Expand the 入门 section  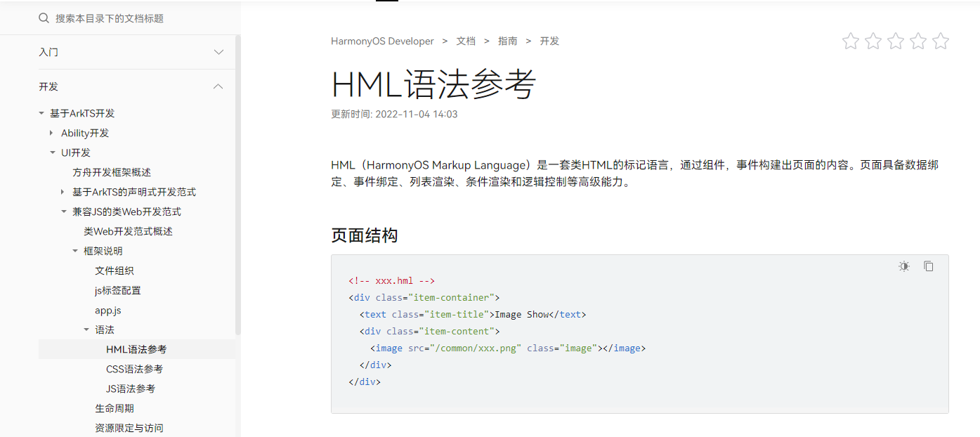tap(218, 51)
